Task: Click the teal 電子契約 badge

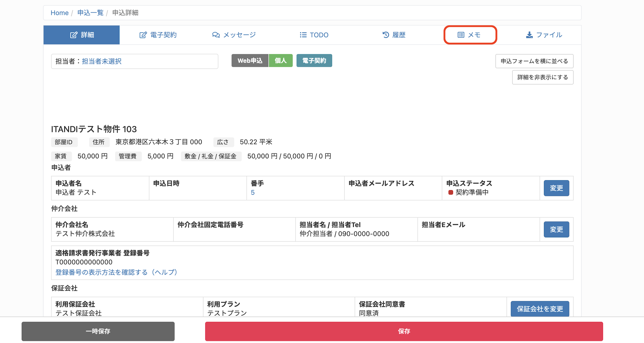Action: pos(314,60)
